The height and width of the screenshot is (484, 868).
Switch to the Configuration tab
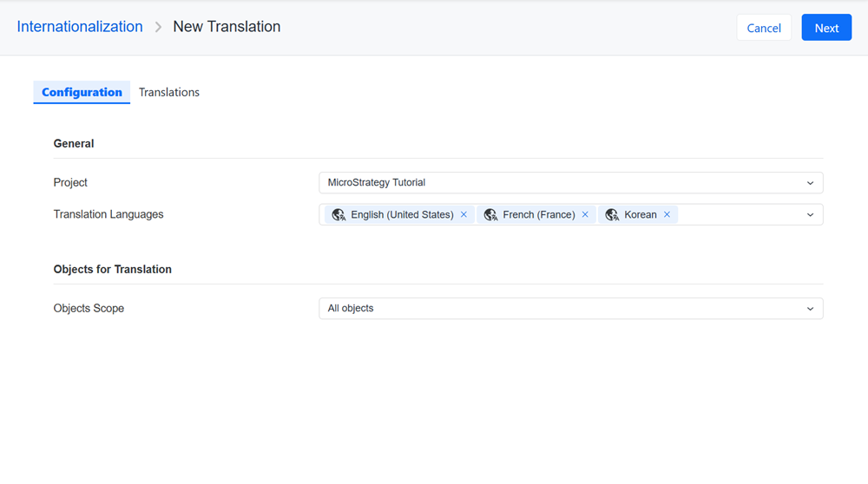(x=82, y=92)
